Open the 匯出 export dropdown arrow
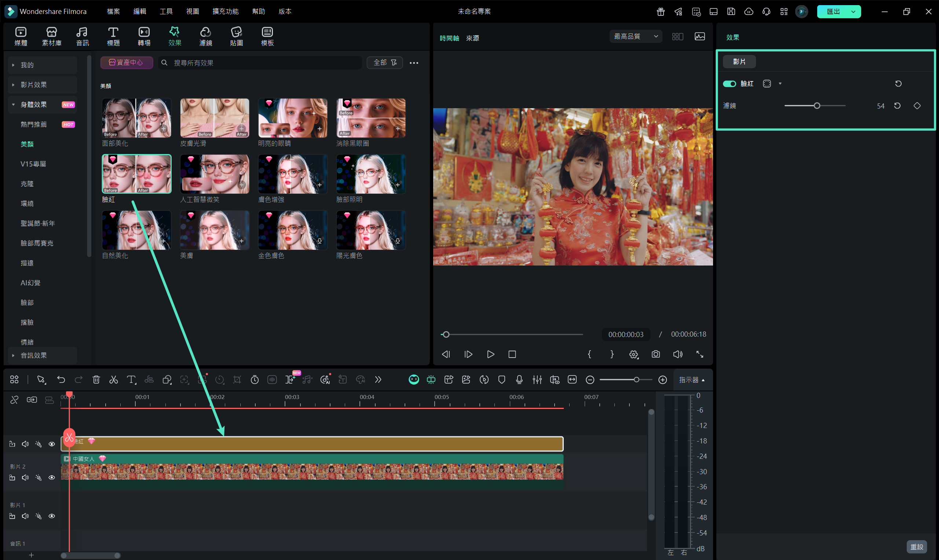Viewport: 939px width, 560px height. click(x=853, y=12)
